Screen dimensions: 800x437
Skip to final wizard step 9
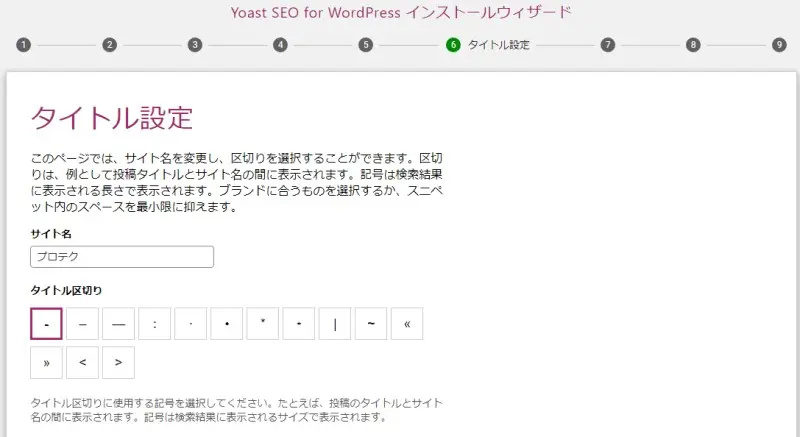click(x=779, y=45)
